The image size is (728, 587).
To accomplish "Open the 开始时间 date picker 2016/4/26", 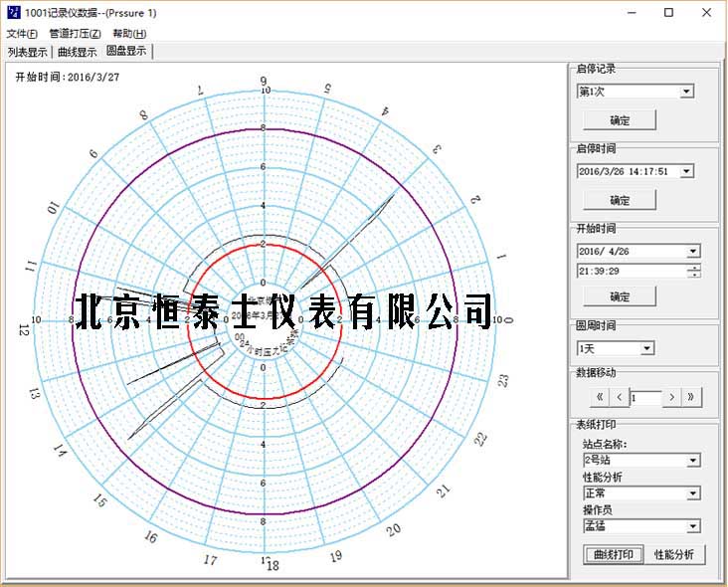I will click(x=693, y=252).
